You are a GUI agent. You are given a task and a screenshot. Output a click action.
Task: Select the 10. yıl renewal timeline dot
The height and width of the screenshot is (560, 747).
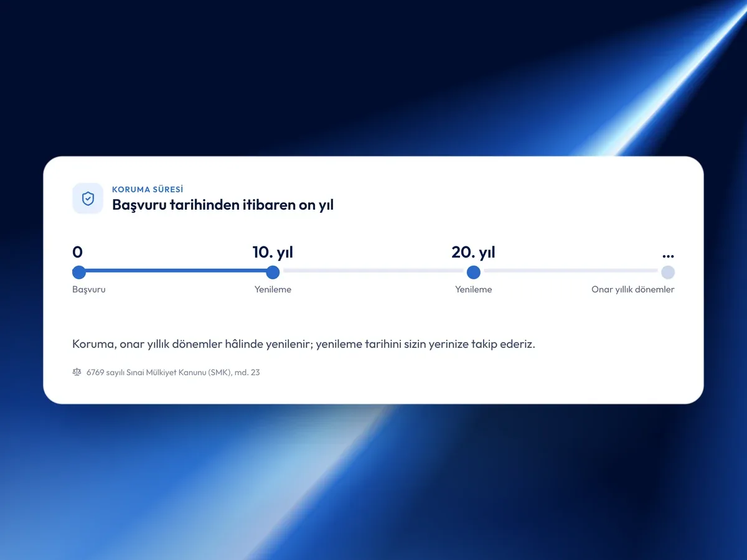click(x=273, y=272)
